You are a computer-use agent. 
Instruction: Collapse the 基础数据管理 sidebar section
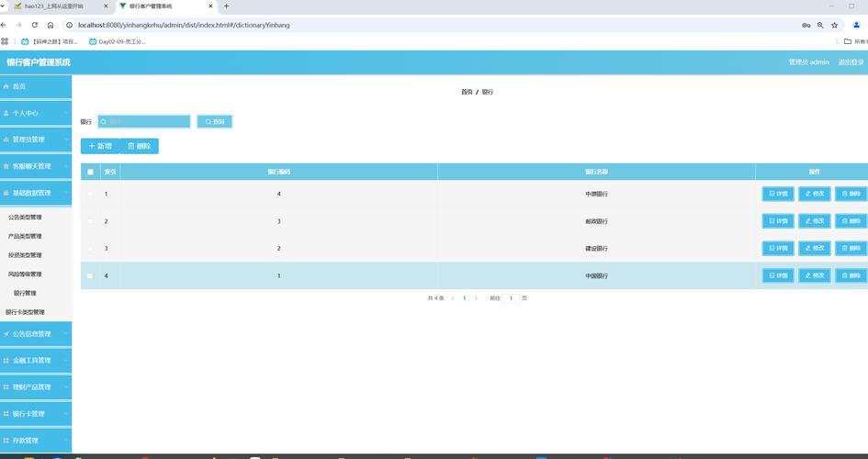35,193
